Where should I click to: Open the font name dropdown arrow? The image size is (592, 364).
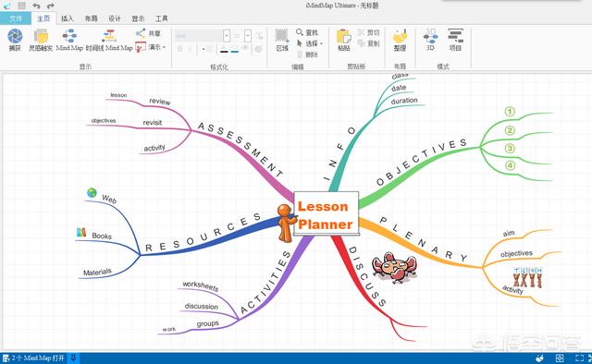pyautogui.click(x=227, y=36)
